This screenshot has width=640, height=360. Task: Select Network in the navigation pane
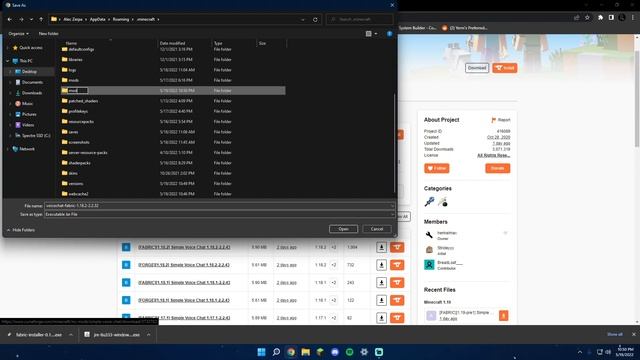click(x=27, y=149)
